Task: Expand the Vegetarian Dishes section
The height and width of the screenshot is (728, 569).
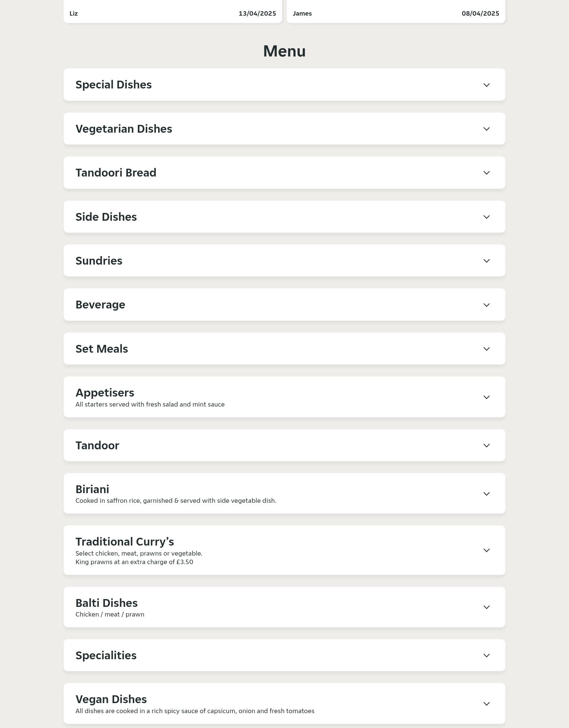Action: pos(486,129)
